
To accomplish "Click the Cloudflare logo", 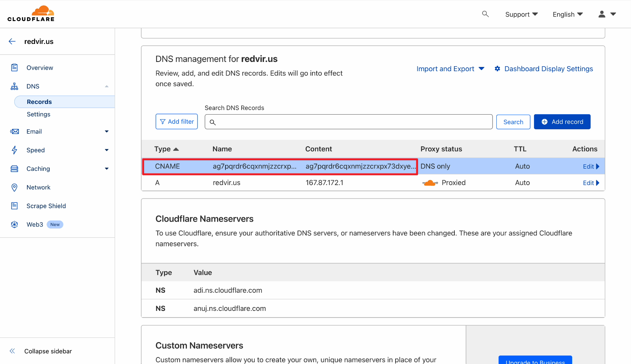I will click(31, 14).
